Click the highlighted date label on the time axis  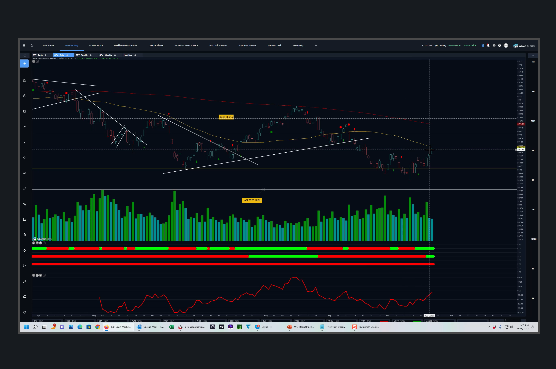(429, 315)
